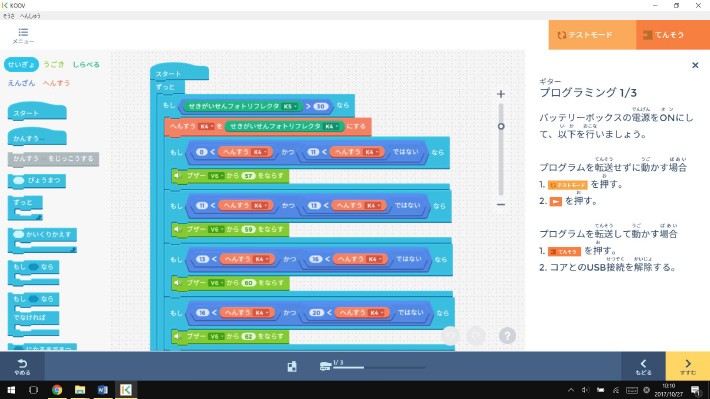Click the programming step icon beside 1/3
Image resolution: width=710 pixels, height=399 pixels.
325,366
